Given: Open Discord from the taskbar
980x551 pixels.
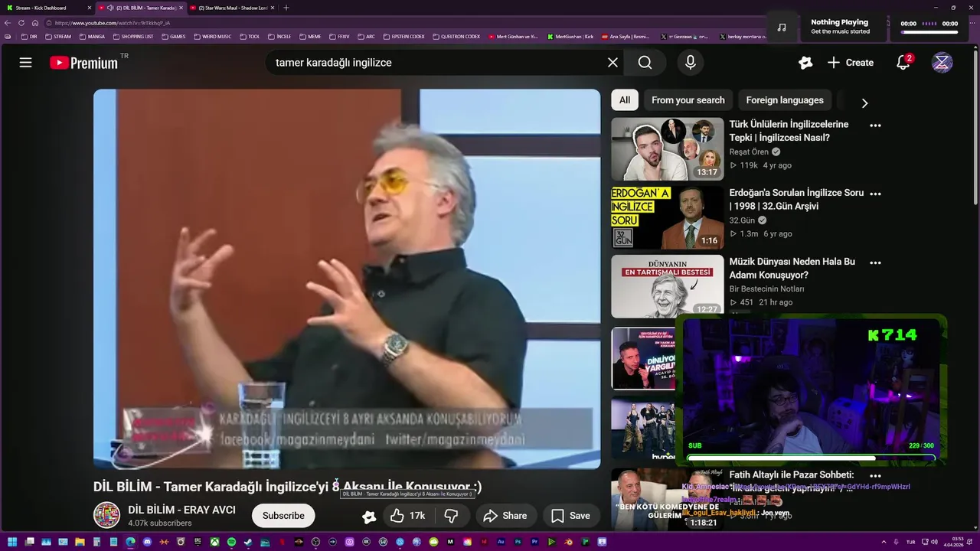Looking at the screenshot, I should pos(147,543).
